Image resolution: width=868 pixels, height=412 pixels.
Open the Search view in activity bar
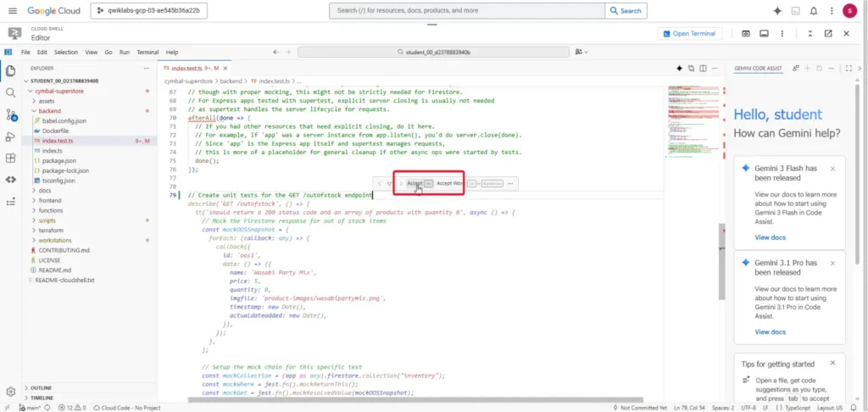[x=11, y=92]
